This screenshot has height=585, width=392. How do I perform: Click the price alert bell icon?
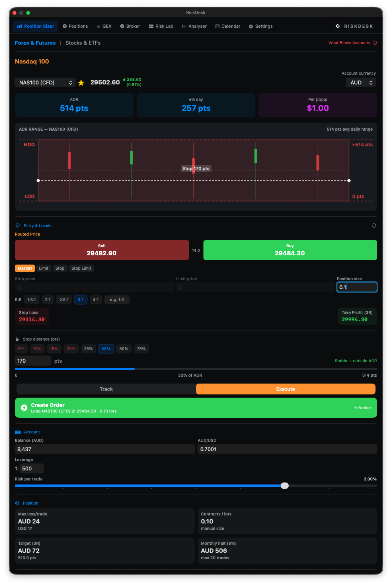coord(374,226)
